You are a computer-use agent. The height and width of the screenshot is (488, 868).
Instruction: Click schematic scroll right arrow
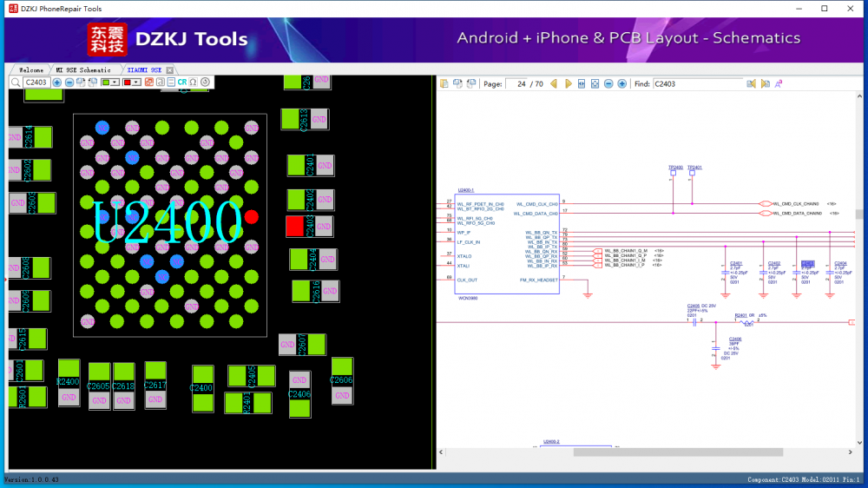coord(851,452)
